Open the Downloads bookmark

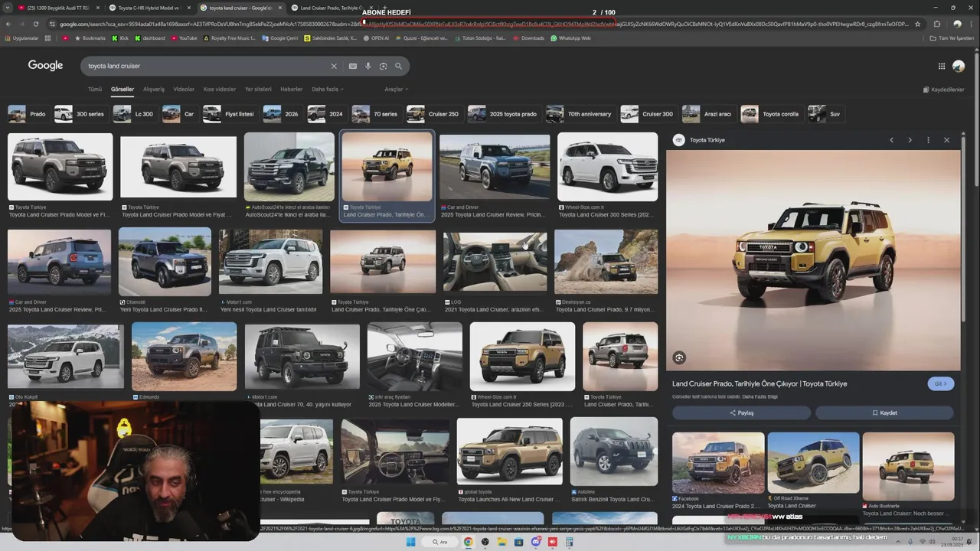(x=528, y=38)
